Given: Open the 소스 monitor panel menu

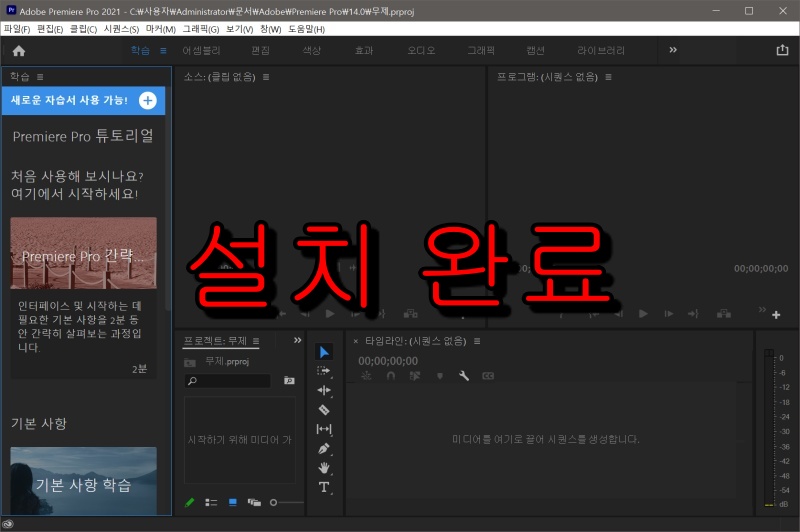Looking at the screenshot, I should click(x=266, y=77).
